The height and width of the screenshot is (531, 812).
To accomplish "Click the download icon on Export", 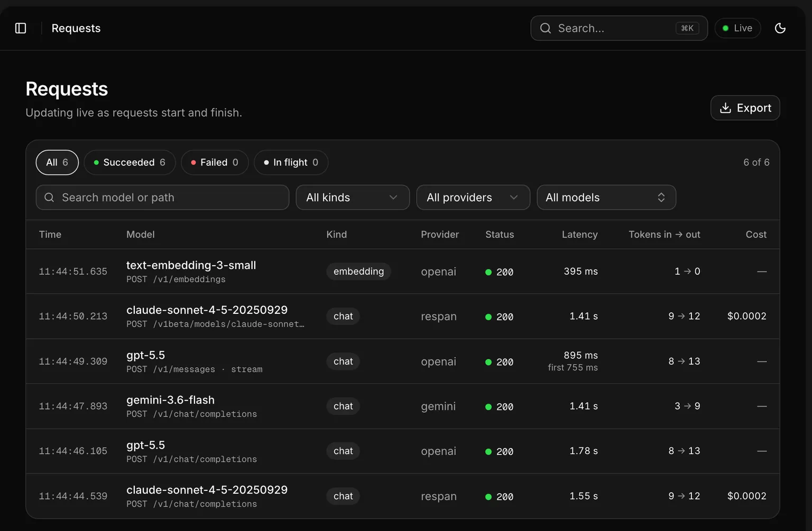I will point(725,108).
